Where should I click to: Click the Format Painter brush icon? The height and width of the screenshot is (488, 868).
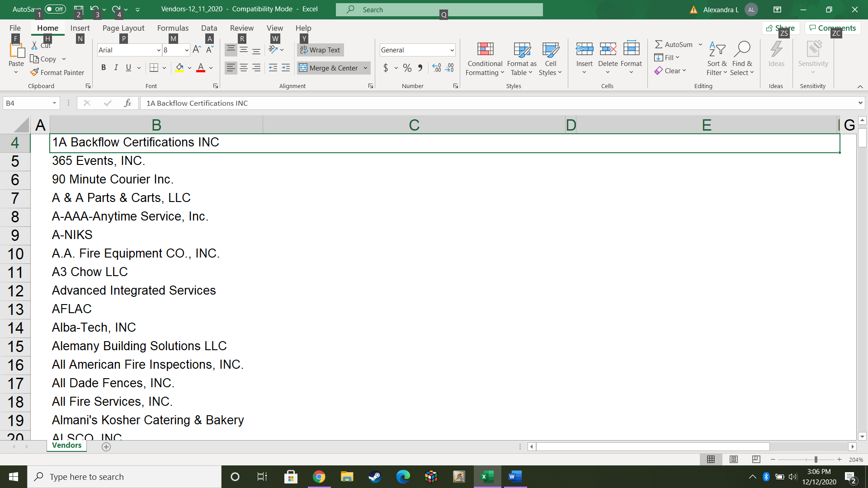pos(35,72)
